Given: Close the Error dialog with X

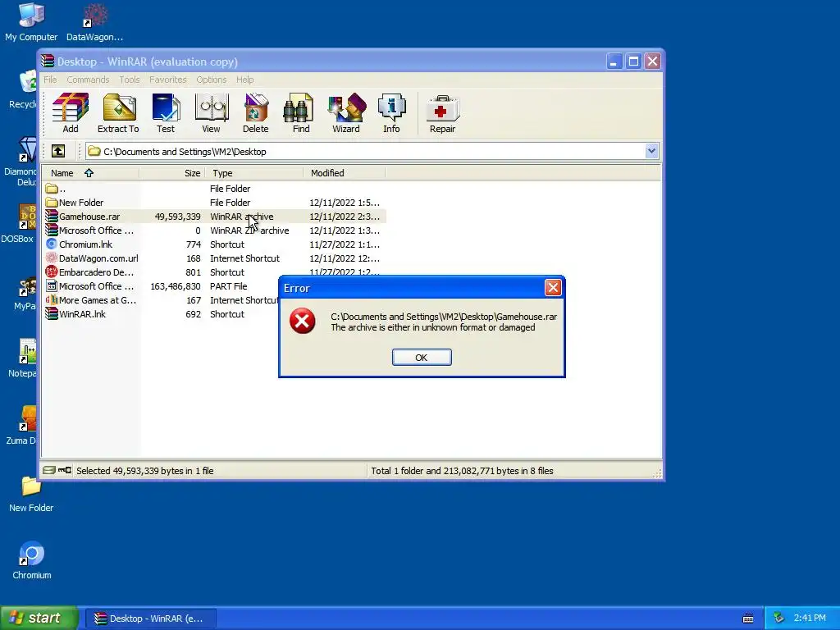Looking at the screenshot, I should pos(553,288).
